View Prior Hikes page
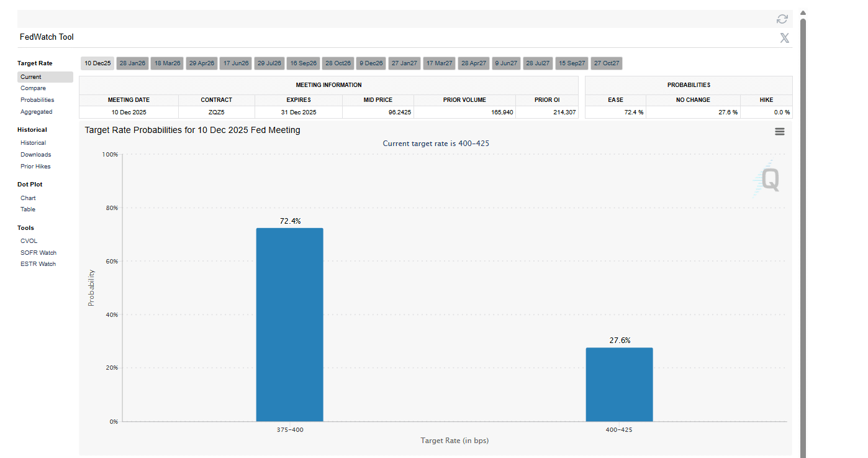The image size is (868, 458). [x=35, y=167]
